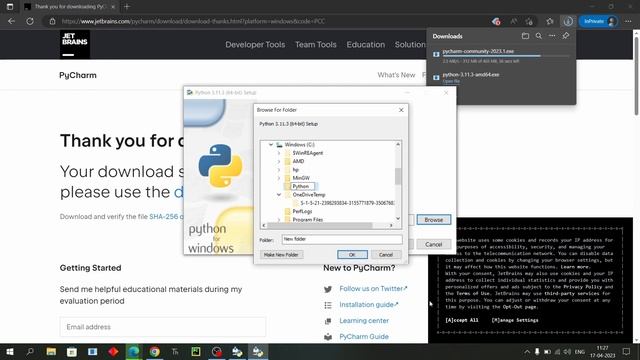Click the browser back arrow
This screenshot has width=640, height=360.
[x=11, y=21]
